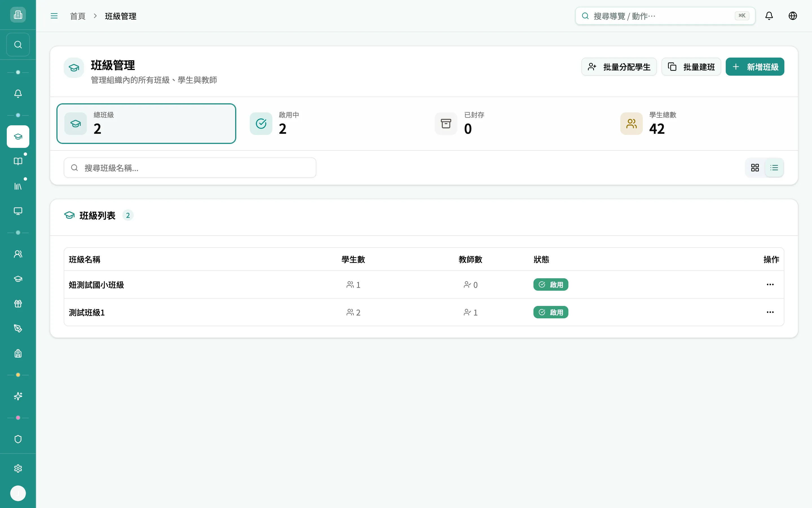Viewport: 812px width, 508px height.
Task: Click student count in 測試班級1 row
Action: coord(353,312)
